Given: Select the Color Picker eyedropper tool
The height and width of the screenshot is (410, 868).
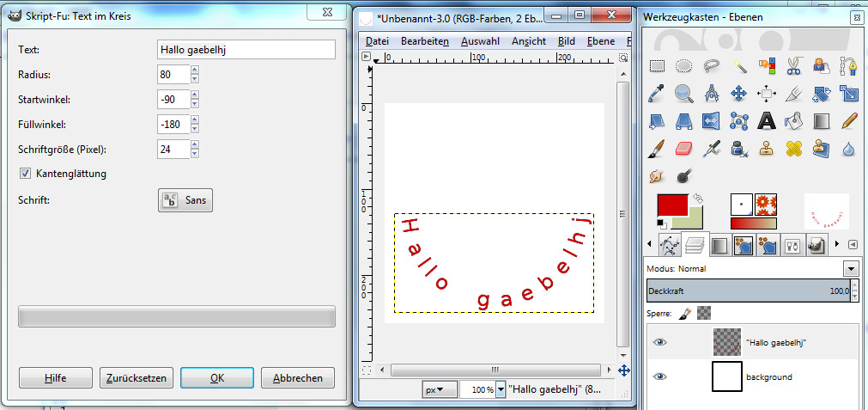Looking at the screenshot, I should coord(657,94).
